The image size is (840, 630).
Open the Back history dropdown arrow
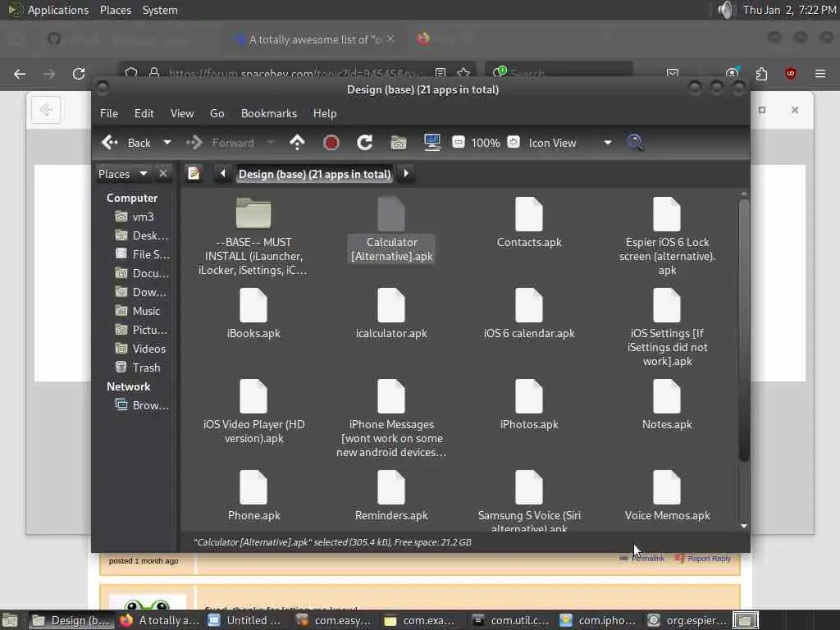[x=167, y=143]
